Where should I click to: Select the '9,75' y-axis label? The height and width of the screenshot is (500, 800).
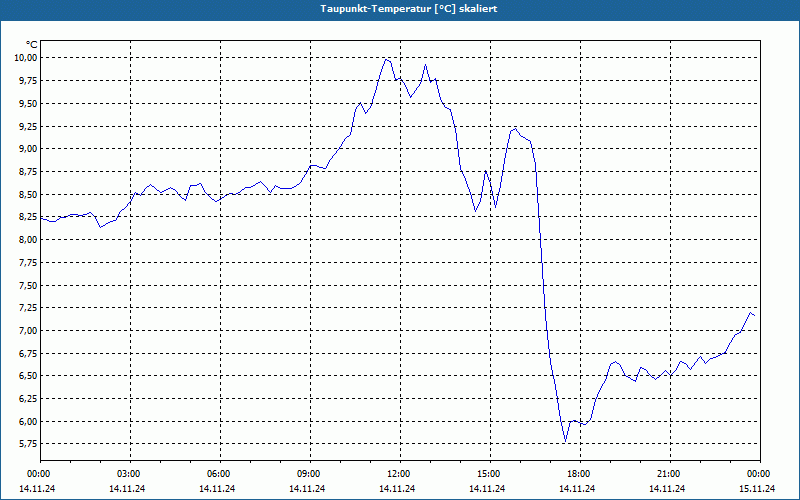point(28,81)
